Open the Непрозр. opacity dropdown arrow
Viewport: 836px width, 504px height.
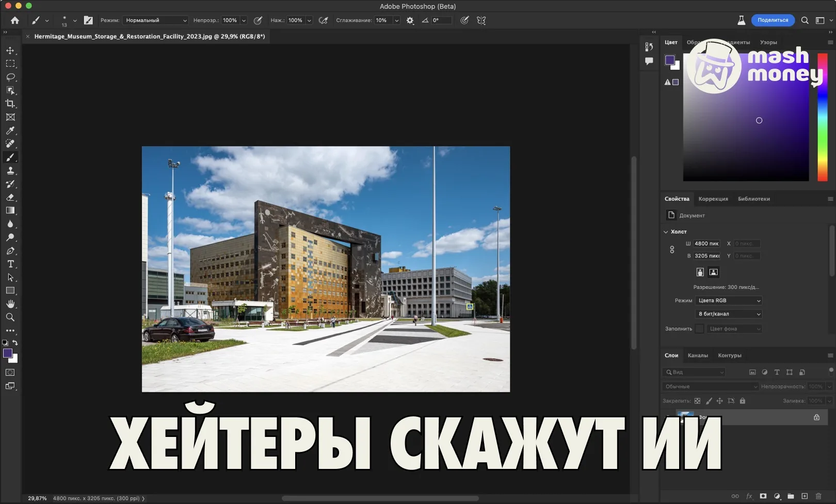pyautogui.click(x=244, y=21)
